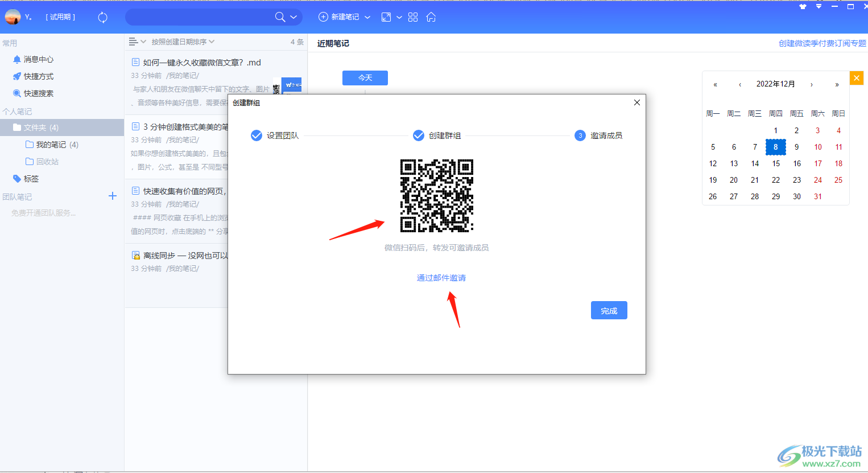Open 快速搜索 in the sidebar
868x473 pixels.
[39, 93]
